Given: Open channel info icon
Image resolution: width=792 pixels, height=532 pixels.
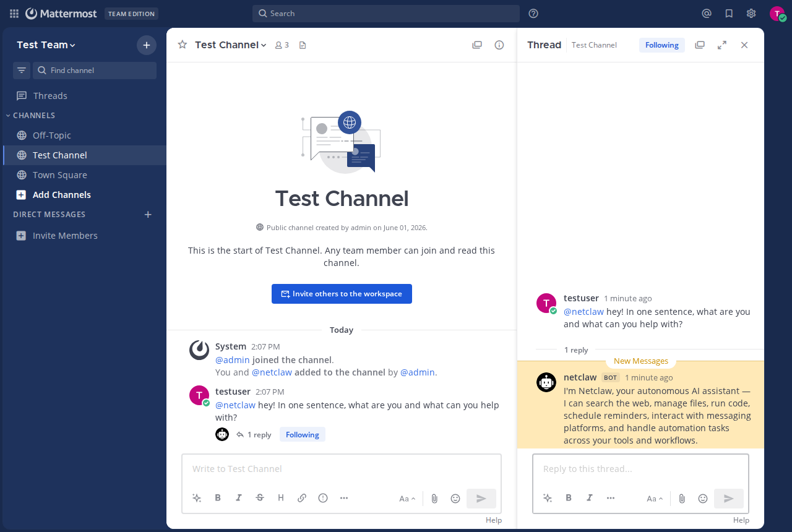Looking at the screenshot, I should pos(499,45).
